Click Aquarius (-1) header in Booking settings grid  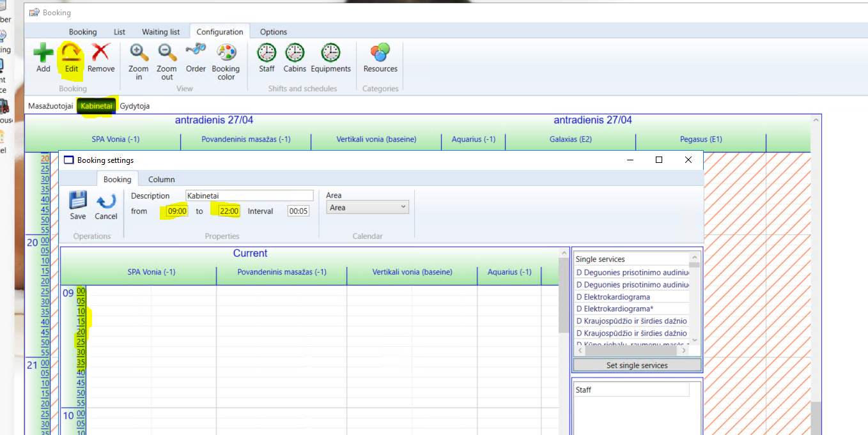click(509, 272)
